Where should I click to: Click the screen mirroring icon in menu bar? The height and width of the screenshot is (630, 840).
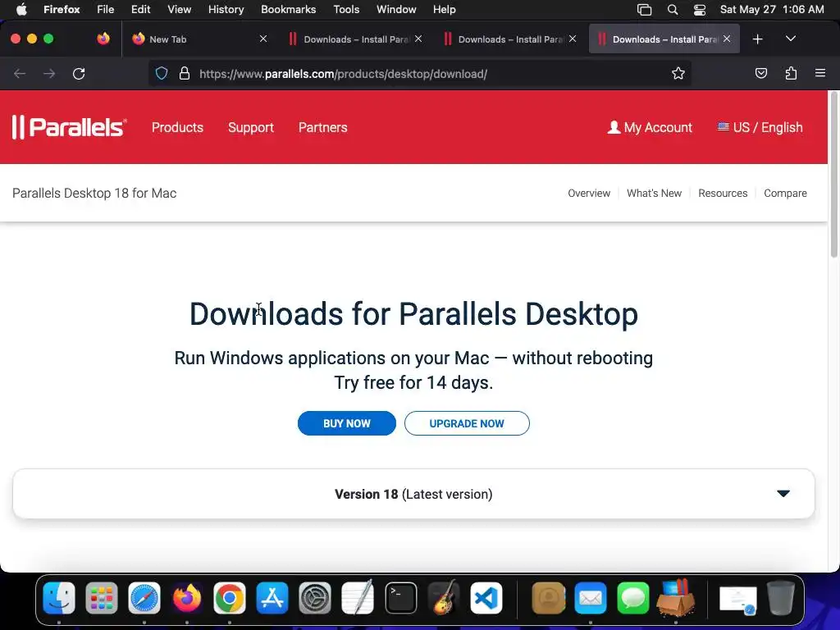tap(645, 9)
